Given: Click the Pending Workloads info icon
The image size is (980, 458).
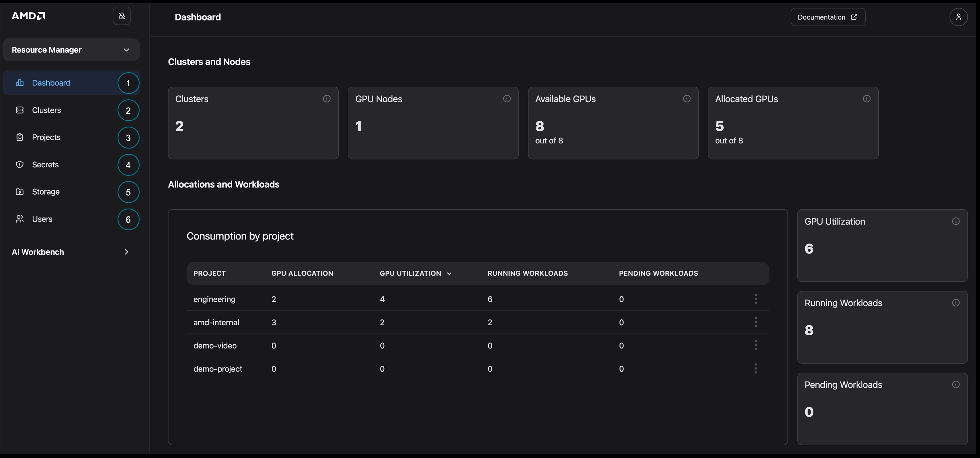Looking at the screenshot, I should [956, 385].
